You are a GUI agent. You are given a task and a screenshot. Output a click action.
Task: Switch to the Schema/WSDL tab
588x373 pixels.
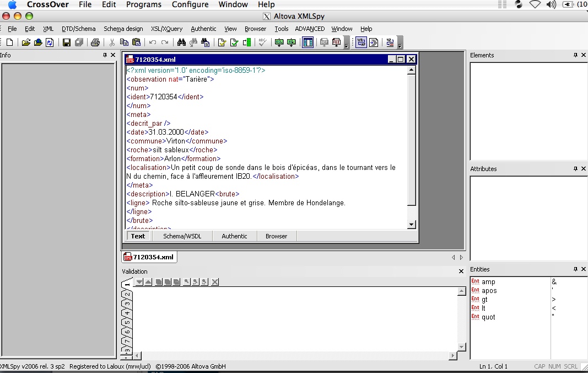click(x=182, y=236)
